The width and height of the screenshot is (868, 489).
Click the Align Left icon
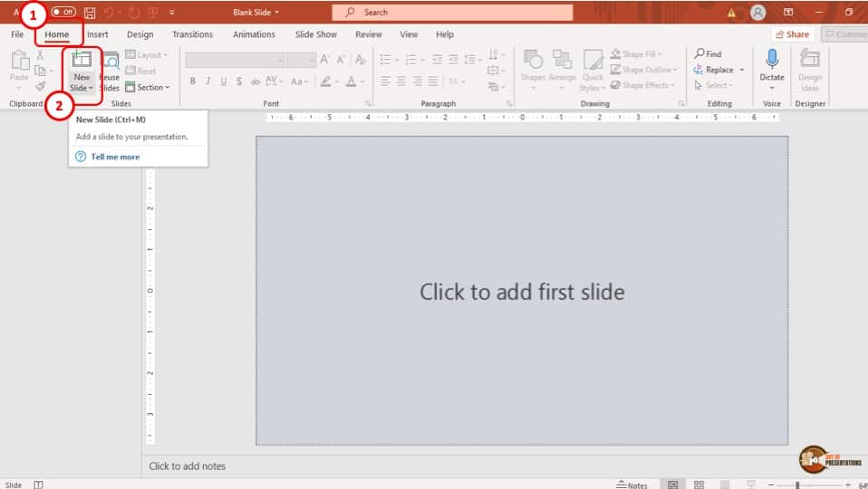(385, 81)
